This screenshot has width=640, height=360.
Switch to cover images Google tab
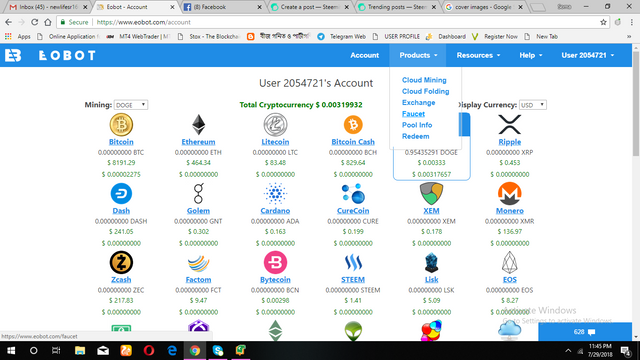[484, 7]
